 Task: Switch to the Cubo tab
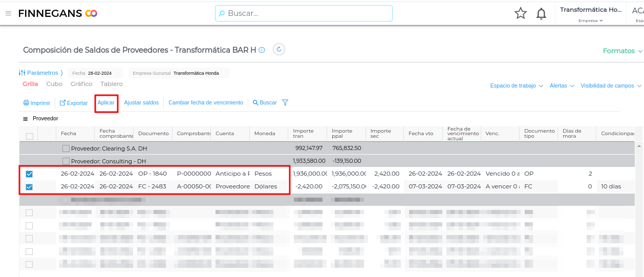[x=54, y=84]
